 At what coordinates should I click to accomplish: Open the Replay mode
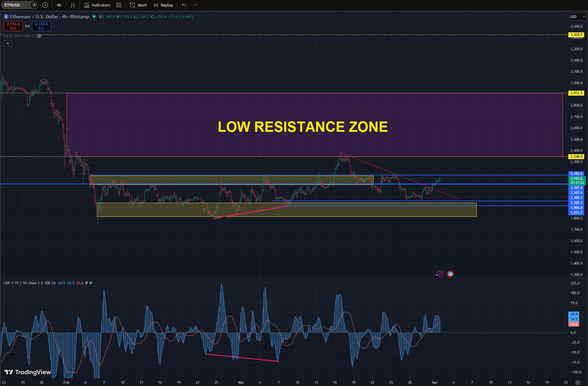coord(163,5)
